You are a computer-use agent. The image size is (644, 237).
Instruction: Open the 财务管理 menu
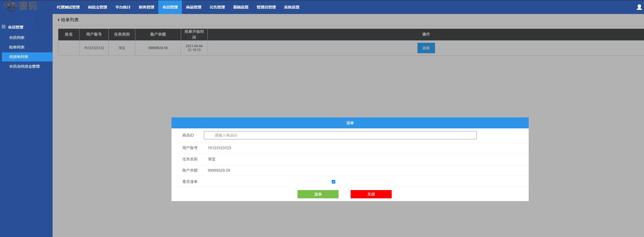click(147, 7)
